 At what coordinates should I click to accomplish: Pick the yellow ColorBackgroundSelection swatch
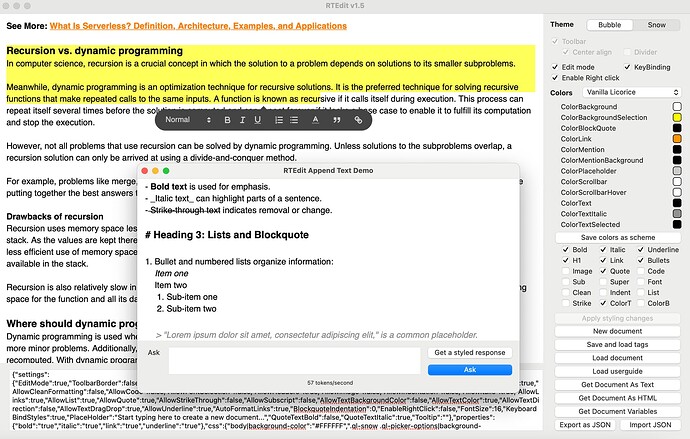[x=677, y=117]
